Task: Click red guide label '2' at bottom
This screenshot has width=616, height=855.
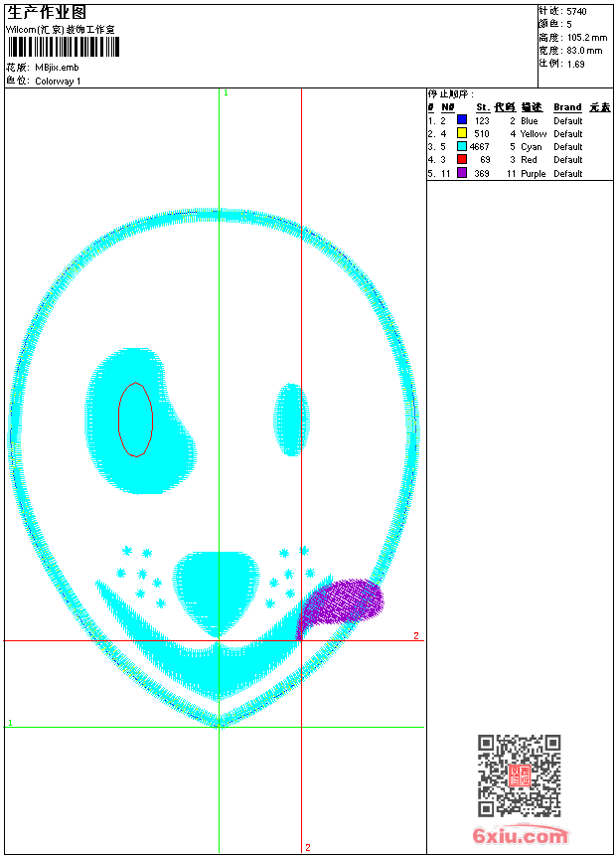Action: point(307,847)
